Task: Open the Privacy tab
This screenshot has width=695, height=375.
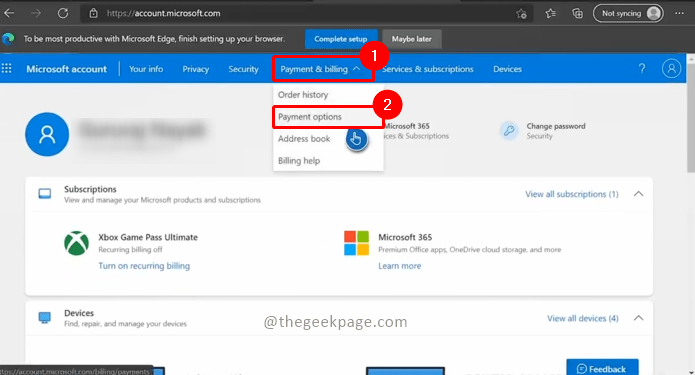Action: (195, 69)
